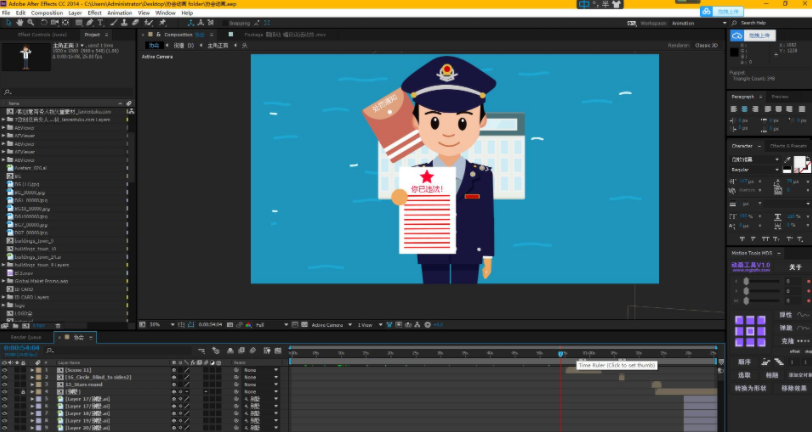Screen dimensions: 812x432
Task: Open the Composition menu
Action: tap(47, 12)
